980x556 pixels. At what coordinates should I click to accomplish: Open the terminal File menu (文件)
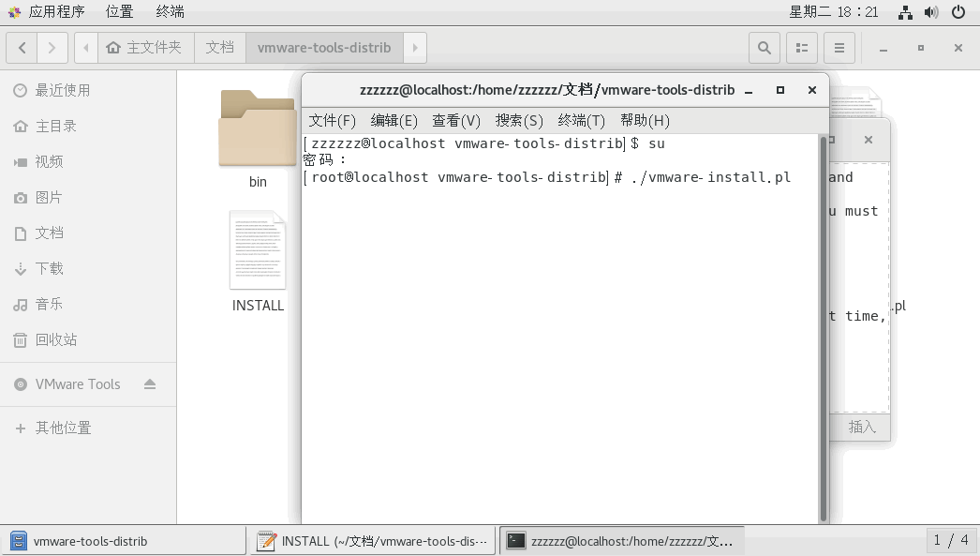tap(332, 120)
